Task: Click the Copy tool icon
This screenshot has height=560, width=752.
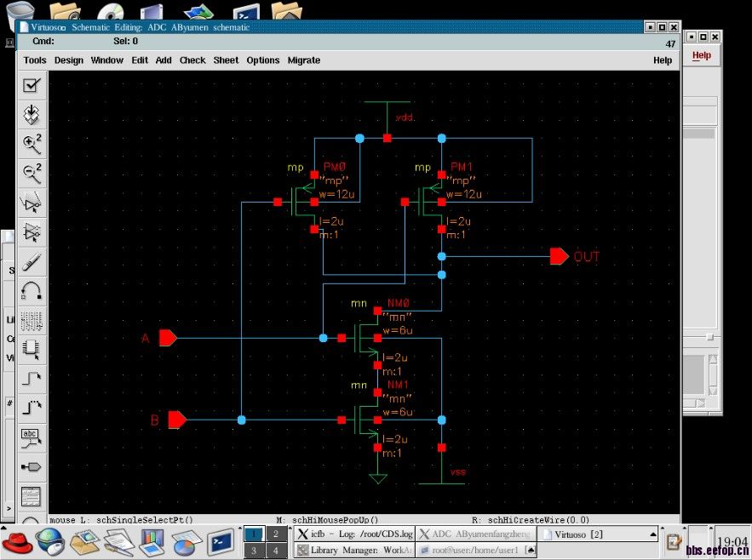Action: click(32, 232)
